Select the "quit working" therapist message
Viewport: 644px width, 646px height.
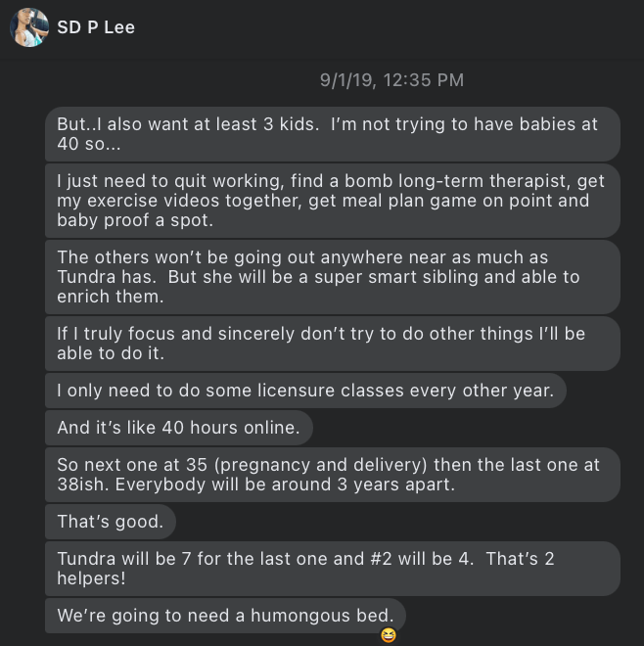coord(333,201)
